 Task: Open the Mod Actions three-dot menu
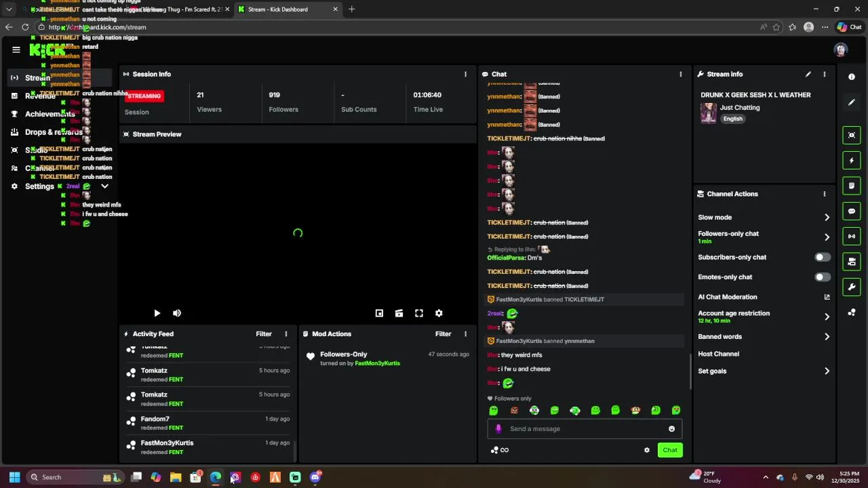(465, 334)
